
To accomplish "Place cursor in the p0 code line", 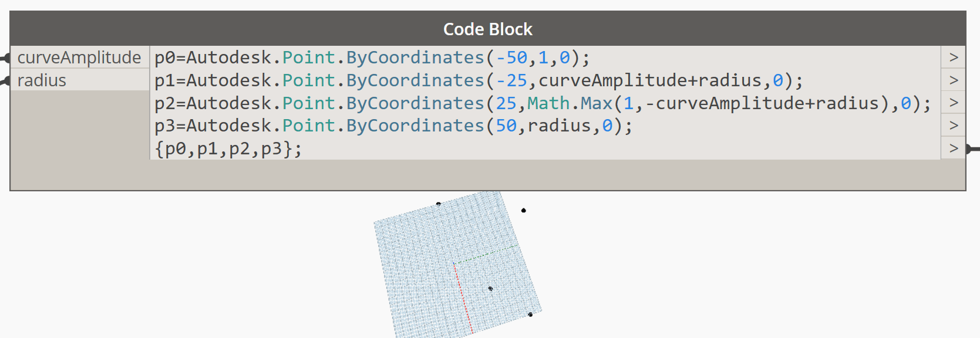I will [372, 58].
